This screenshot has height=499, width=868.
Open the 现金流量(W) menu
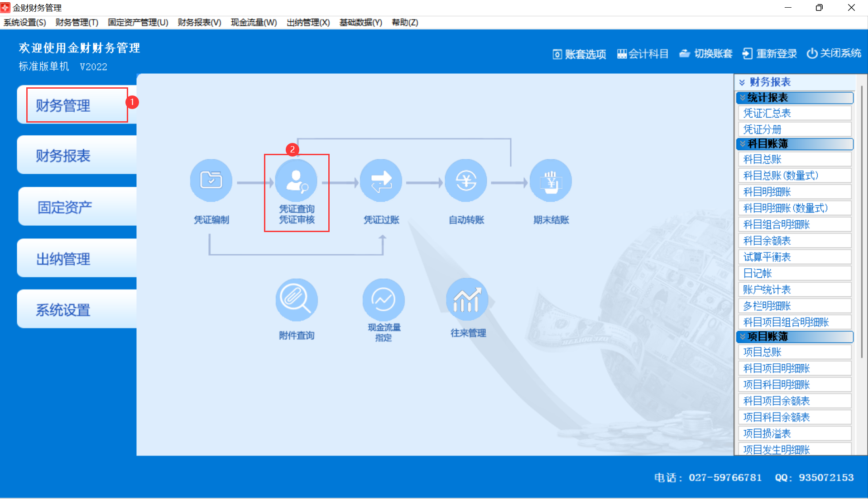pyautogui.click(x=254, y=22)
